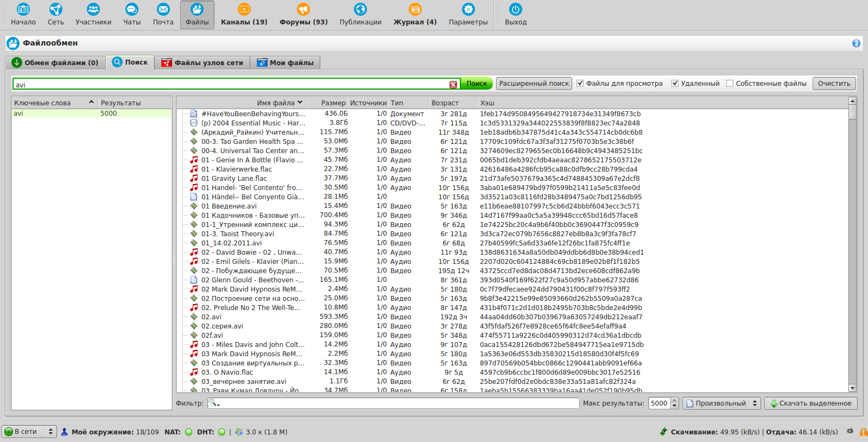Screen dimensions: 868x442
Task: Select the file 03. O Navio.flac
Action: [227, 372]
